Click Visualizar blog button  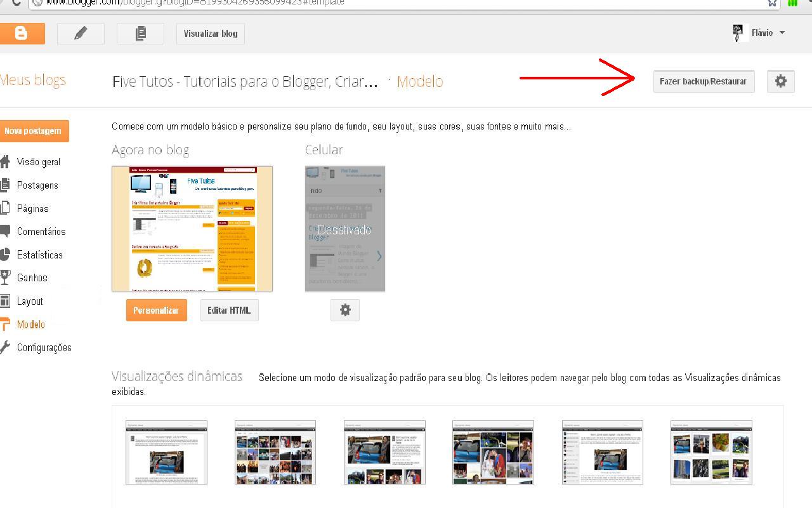coord(211,34)
